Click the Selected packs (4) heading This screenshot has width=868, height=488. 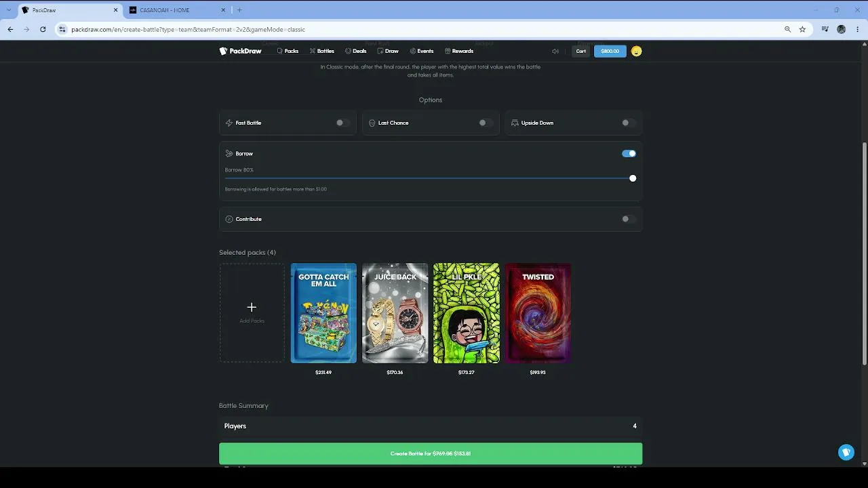pos(248,253)
